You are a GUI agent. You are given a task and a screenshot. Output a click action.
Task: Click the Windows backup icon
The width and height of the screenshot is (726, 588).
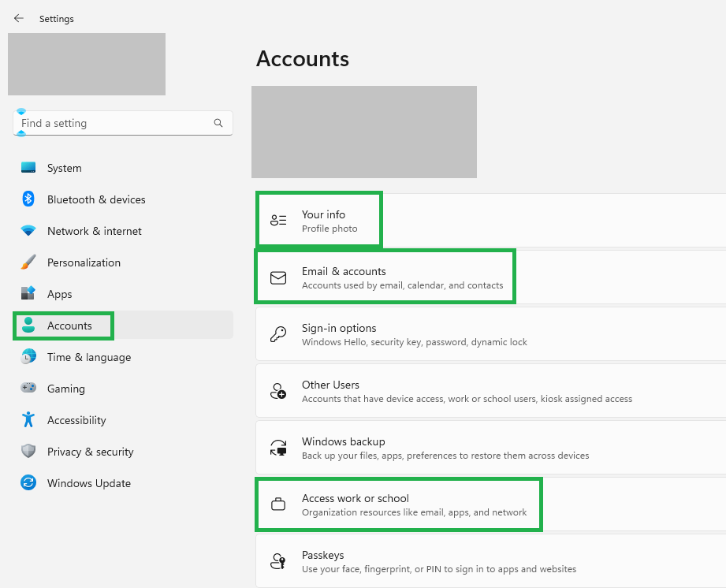(278, 448)
